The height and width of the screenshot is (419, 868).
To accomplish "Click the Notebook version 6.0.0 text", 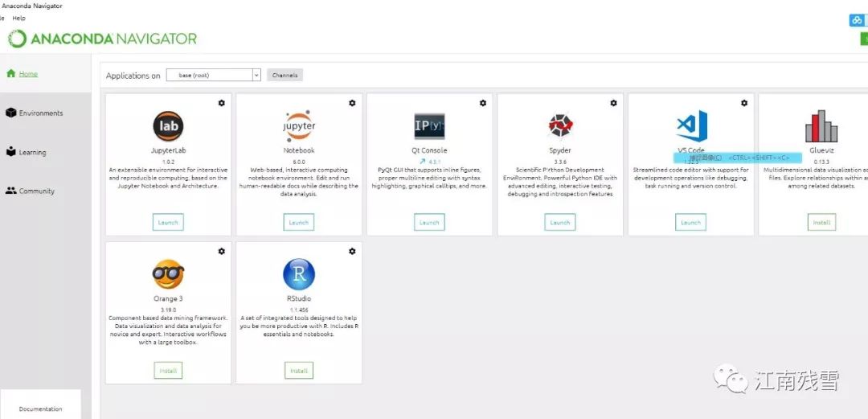I will tap(299, 162).
